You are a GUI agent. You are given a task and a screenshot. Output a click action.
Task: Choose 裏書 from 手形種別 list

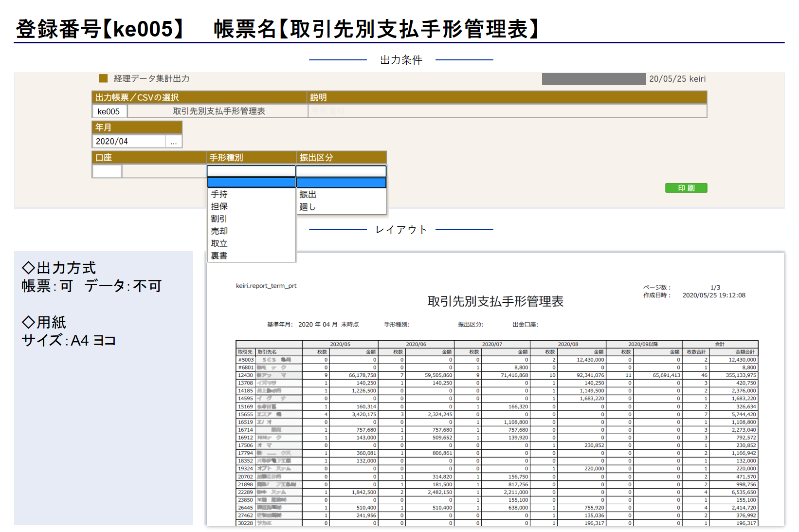251,256
